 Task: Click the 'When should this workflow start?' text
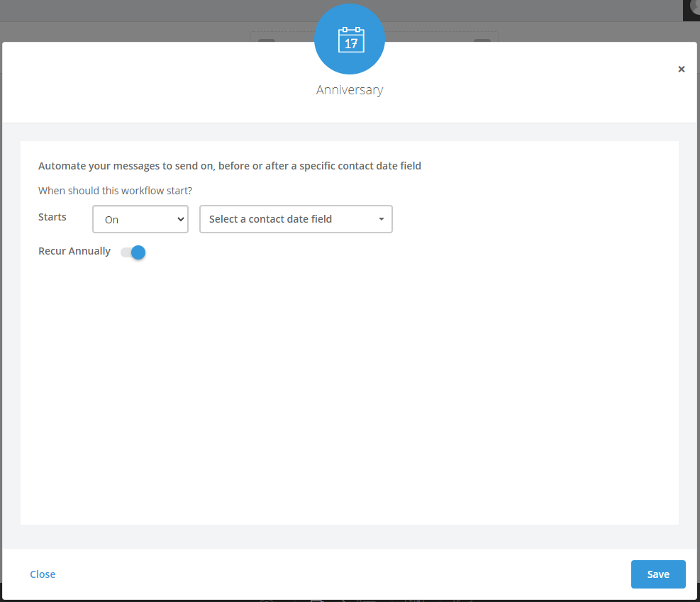click(115, 191)
